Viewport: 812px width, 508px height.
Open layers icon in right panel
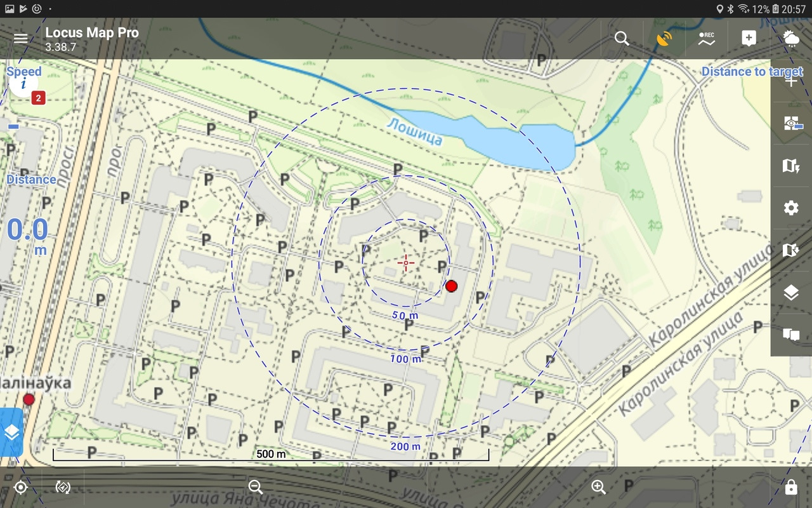(x=791, y=293)
